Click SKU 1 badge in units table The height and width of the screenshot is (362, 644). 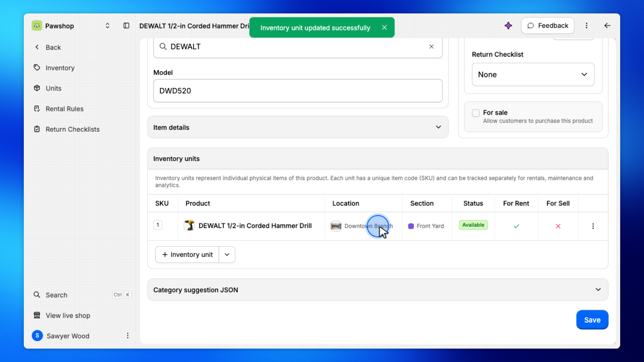158,225
